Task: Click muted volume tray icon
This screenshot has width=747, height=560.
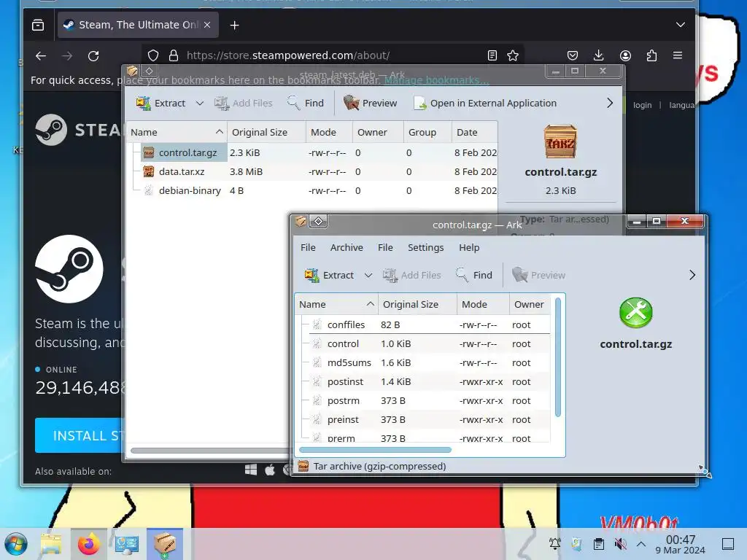Action: [x=620, y=544]
